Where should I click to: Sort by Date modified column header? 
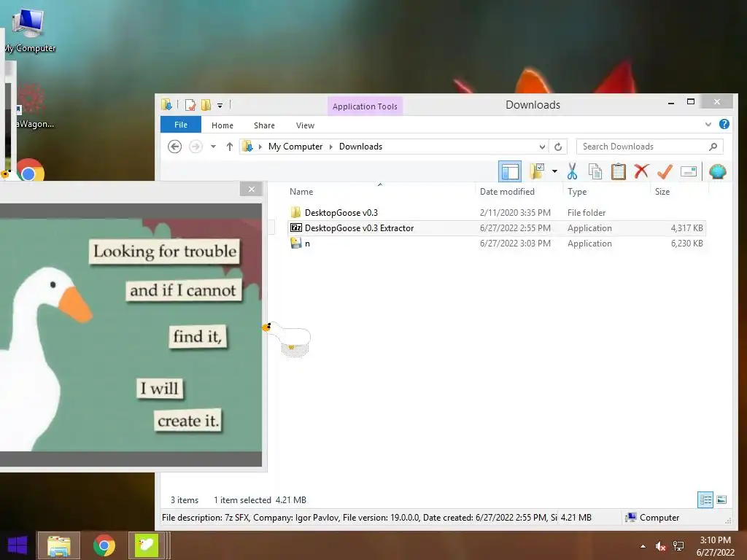[x=507, y=192]
